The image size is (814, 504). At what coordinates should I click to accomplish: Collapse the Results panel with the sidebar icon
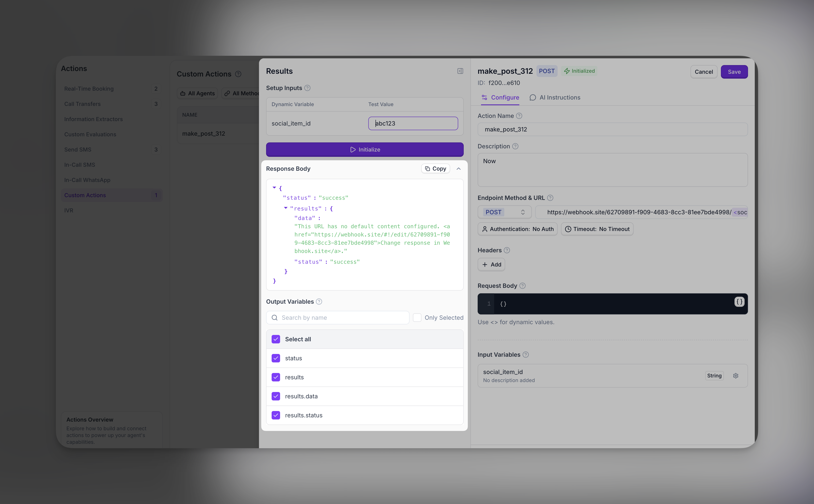(460, 71)
